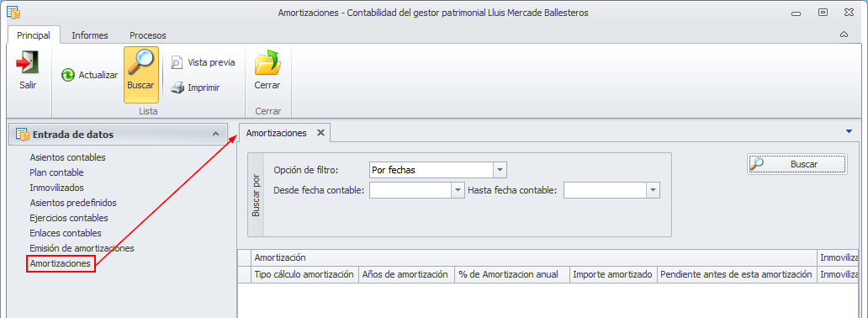Collapse the ribbon with top-right chevron
Viewport: 868px width, 318px height.
point(844,34)
